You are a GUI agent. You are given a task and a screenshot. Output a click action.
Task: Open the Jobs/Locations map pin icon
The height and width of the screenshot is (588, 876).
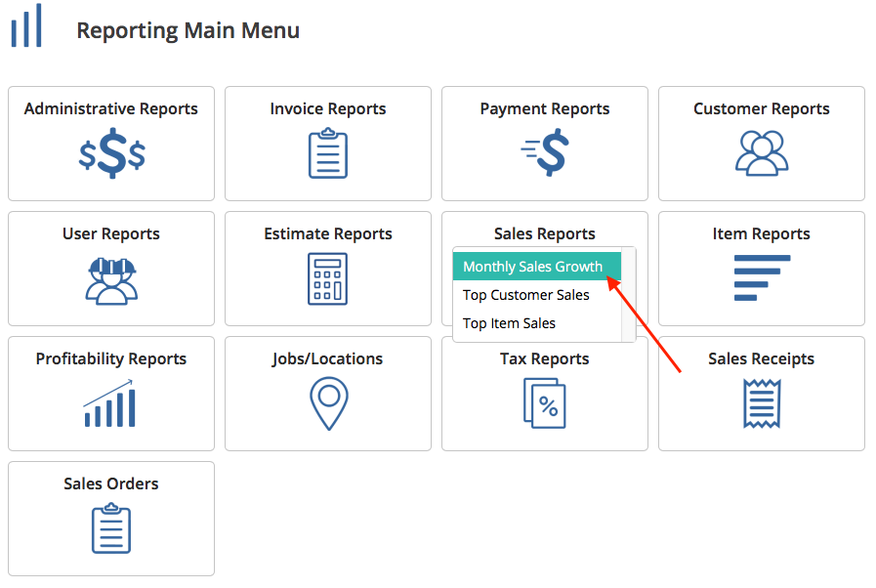pyautogui.click(x=328, y=404)
